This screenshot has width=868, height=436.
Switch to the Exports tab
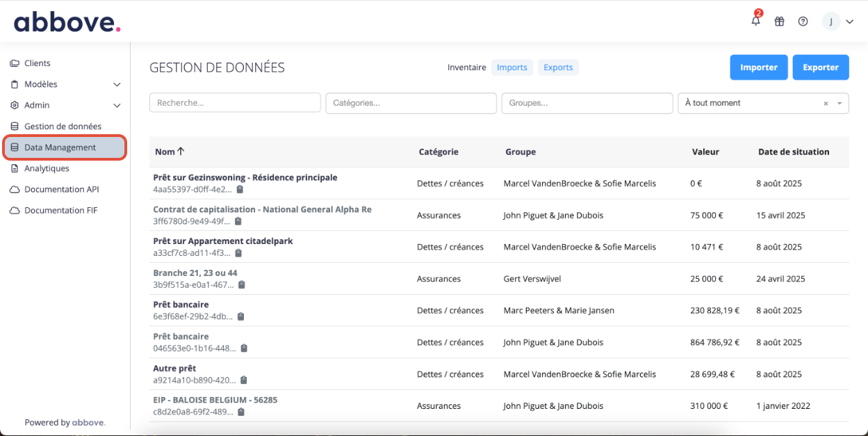(x=558, y=67)
